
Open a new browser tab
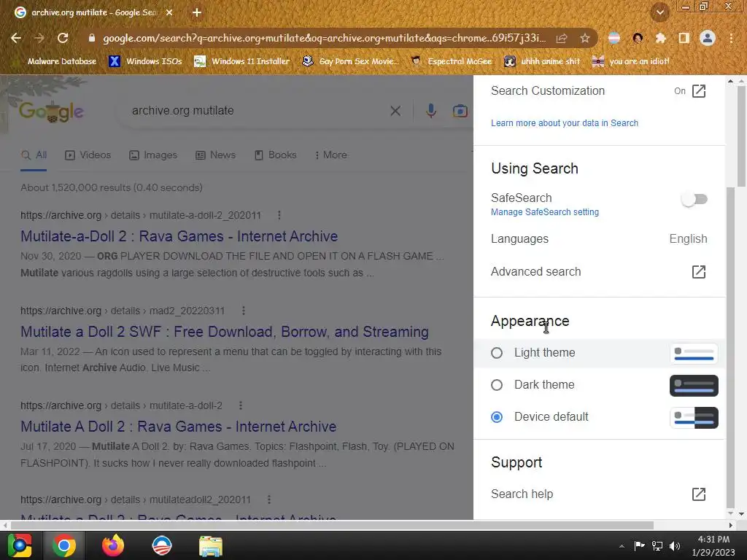197,12
